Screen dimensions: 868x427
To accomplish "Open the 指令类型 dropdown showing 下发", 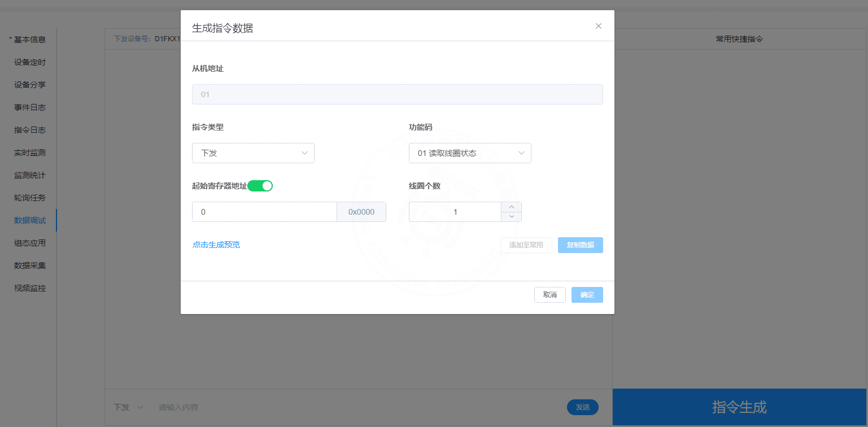I will (x=253, y=153).
